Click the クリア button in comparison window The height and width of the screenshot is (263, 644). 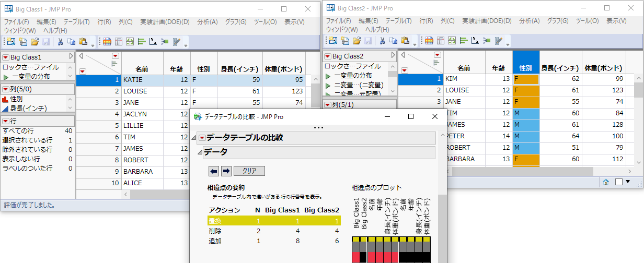click(249, 171)
